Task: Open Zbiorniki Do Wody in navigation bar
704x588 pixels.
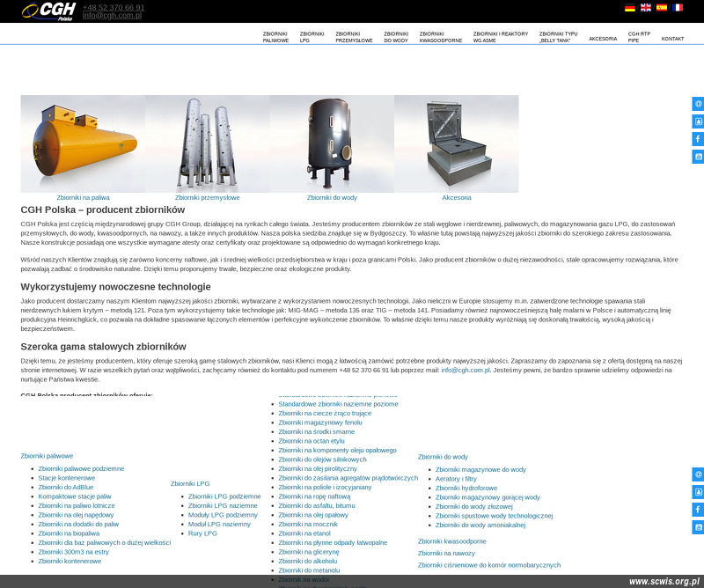Action: point(396,37)
